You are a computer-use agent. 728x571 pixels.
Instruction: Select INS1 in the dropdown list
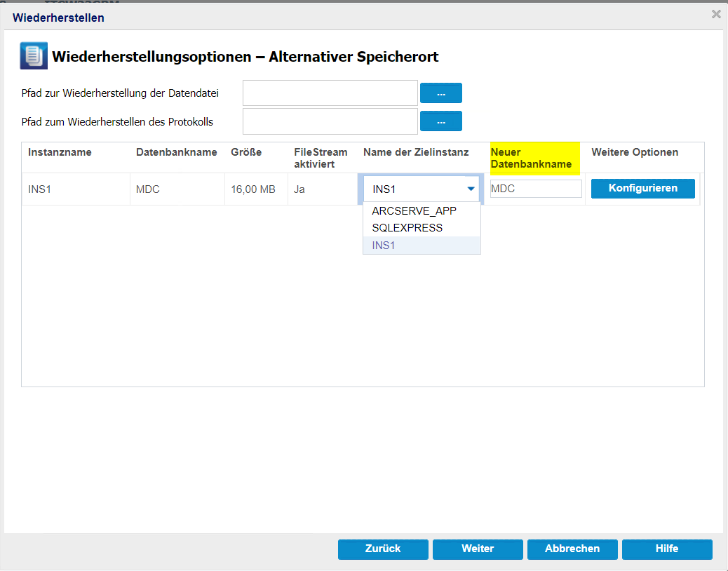(x=384, y=246)
